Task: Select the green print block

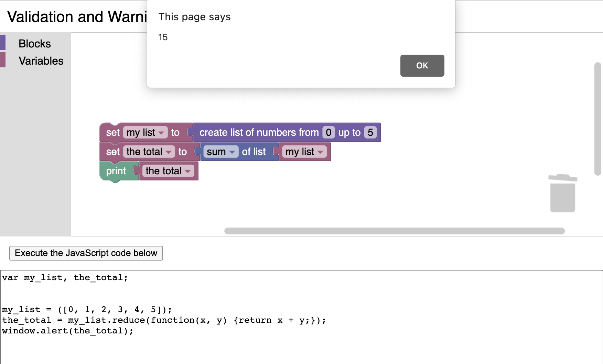Action: [x=116, y=171]
